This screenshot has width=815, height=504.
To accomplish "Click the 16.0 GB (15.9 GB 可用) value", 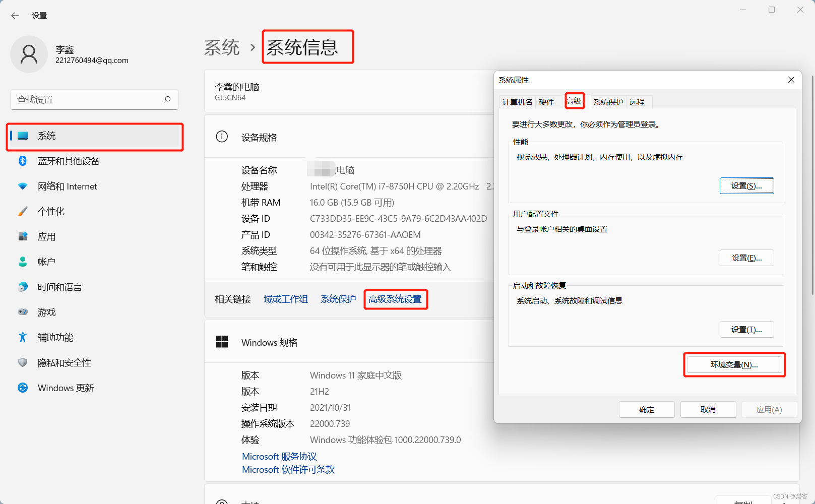I will pos(352,202).
